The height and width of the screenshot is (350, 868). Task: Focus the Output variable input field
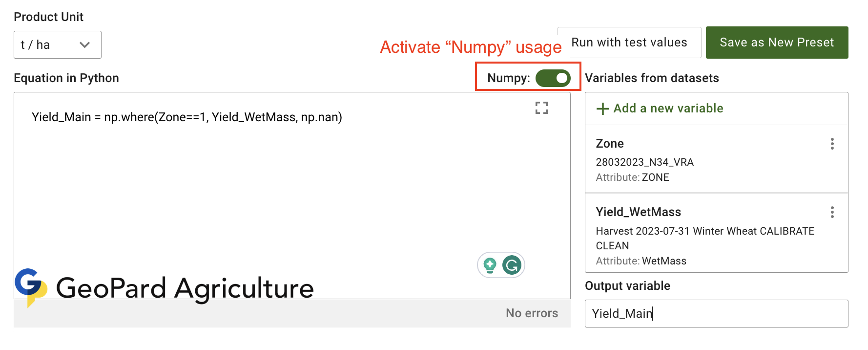pos(716,313)
